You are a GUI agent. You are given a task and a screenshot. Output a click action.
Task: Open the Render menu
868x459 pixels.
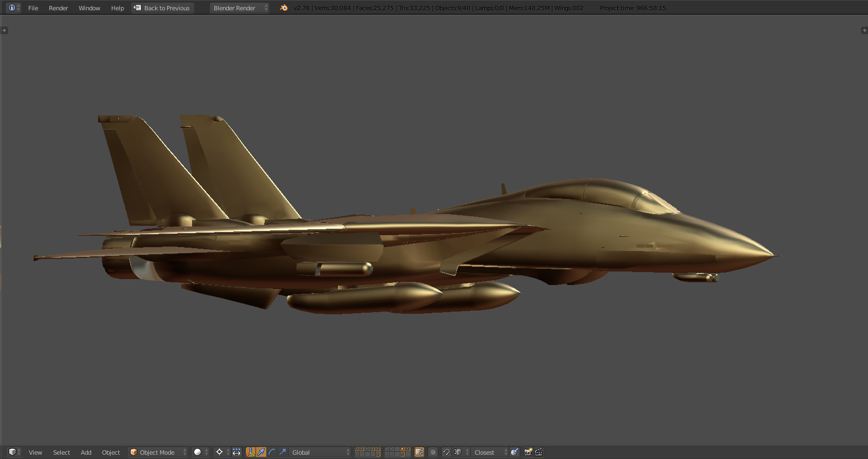(x=58, y=8)
